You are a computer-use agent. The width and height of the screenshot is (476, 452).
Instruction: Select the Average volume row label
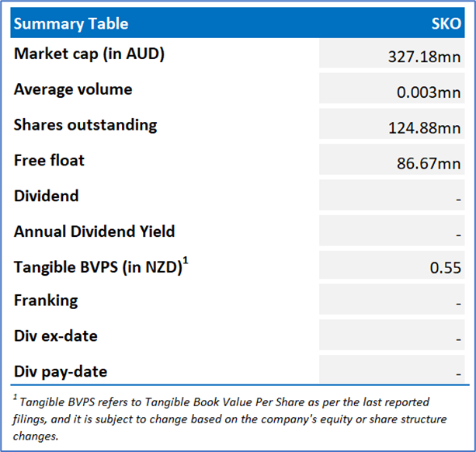click(73, 89)
